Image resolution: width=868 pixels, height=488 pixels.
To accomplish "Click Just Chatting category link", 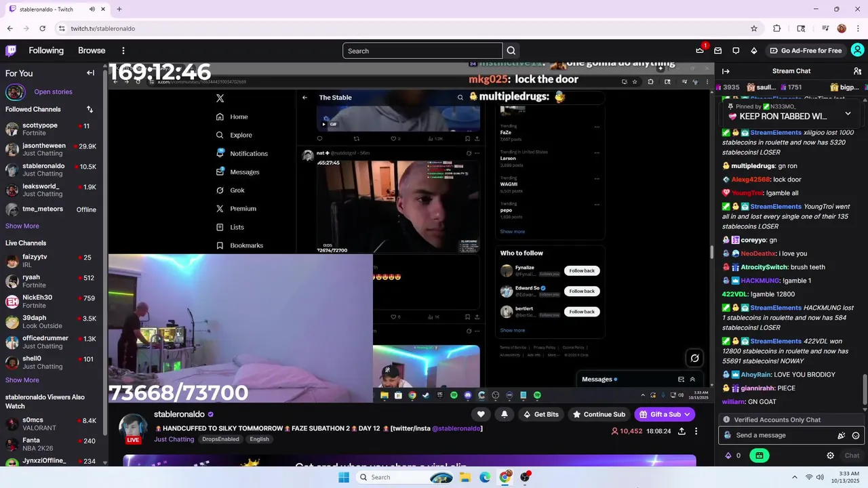I will pyautogui.click(x=174, y=439).
